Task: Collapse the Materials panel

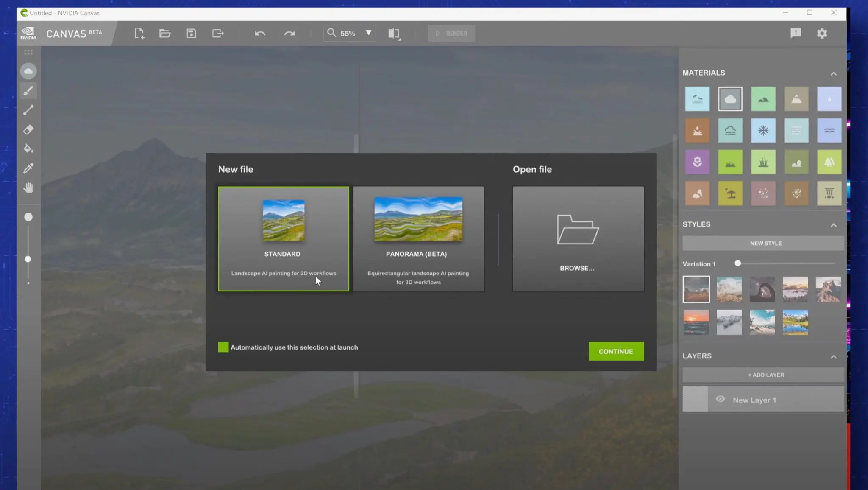Action: [833, 73]
